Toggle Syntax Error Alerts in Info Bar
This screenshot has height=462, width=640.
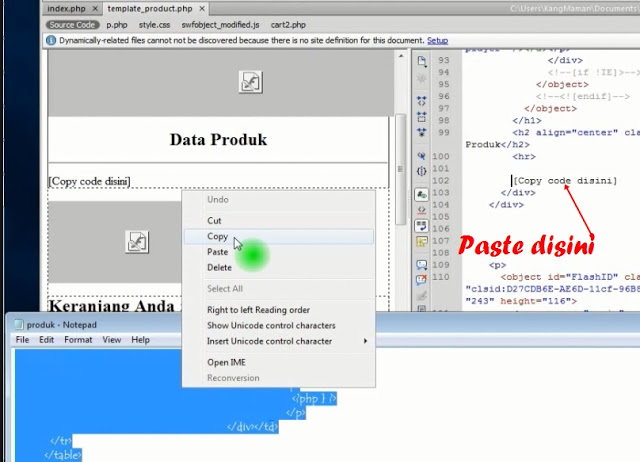pos(422,242)
